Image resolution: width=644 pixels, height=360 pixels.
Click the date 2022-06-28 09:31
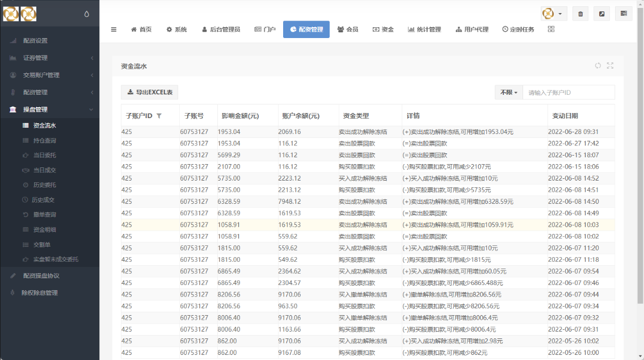573,132
